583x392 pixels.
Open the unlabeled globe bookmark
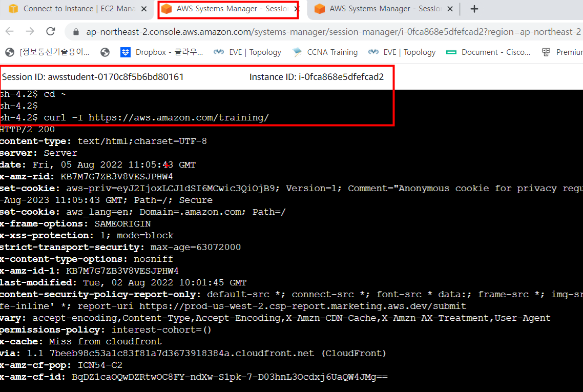pos(105,52)
